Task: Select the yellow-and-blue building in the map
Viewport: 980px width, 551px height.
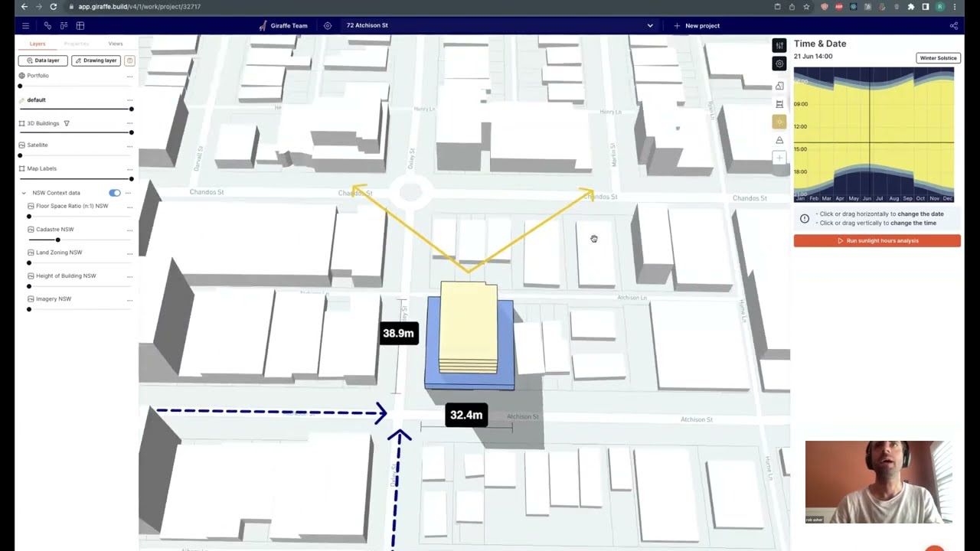Action: [469, 337]
